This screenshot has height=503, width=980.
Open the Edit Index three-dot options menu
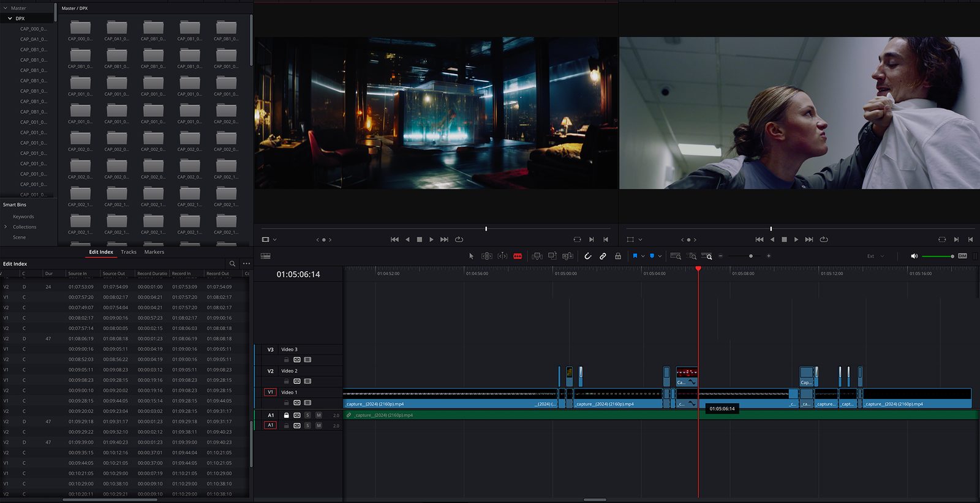(x=246, y=264)
